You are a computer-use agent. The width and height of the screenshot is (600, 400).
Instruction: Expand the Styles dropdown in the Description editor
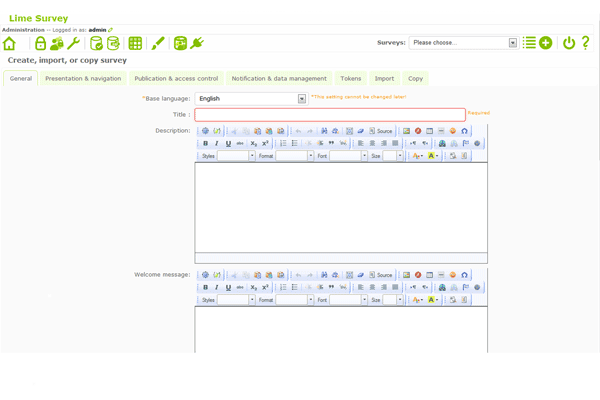(251, 156)
